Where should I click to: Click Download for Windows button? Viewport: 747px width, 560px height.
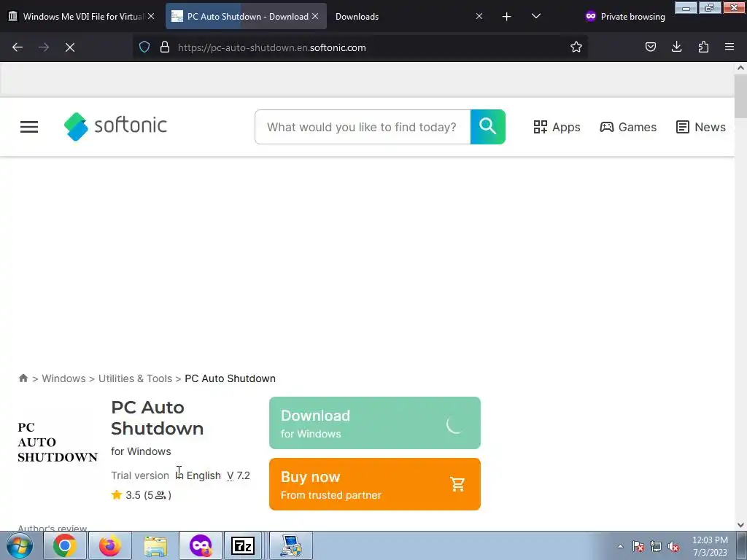[375, 423]
